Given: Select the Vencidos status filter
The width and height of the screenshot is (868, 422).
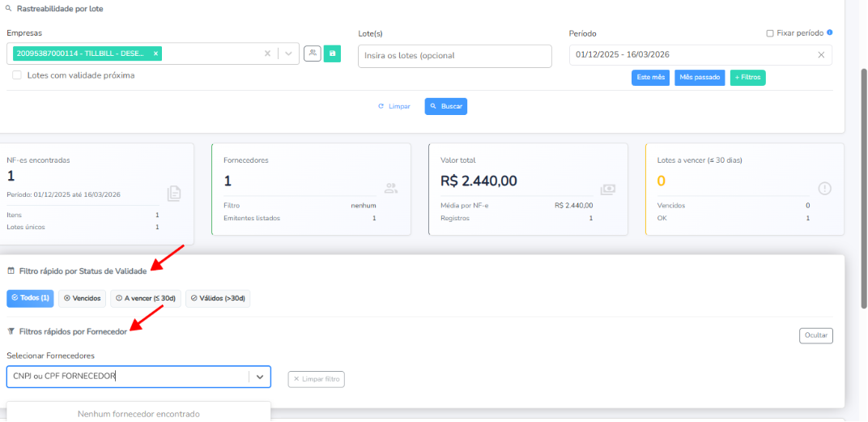Looking at the screenshot, I should (83, 298).
